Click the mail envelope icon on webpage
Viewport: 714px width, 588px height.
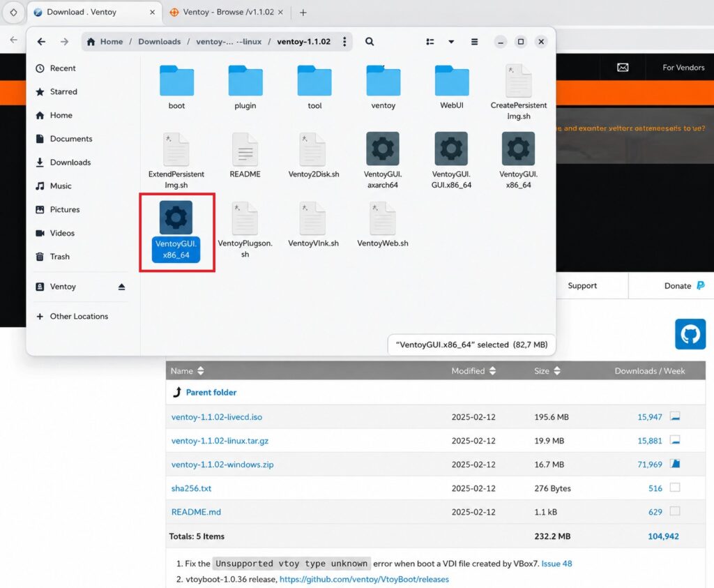[623, 68]
